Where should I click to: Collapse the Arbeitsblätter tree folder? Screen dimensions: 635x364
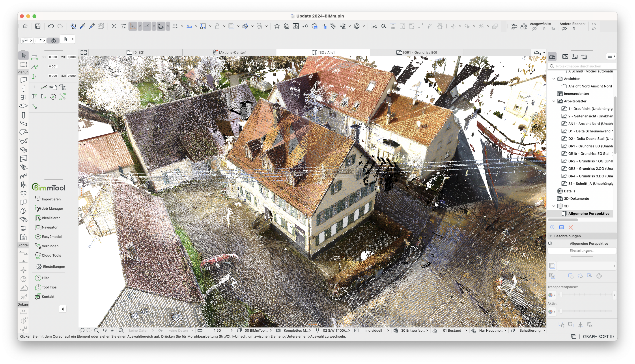(x=554, y=101)
